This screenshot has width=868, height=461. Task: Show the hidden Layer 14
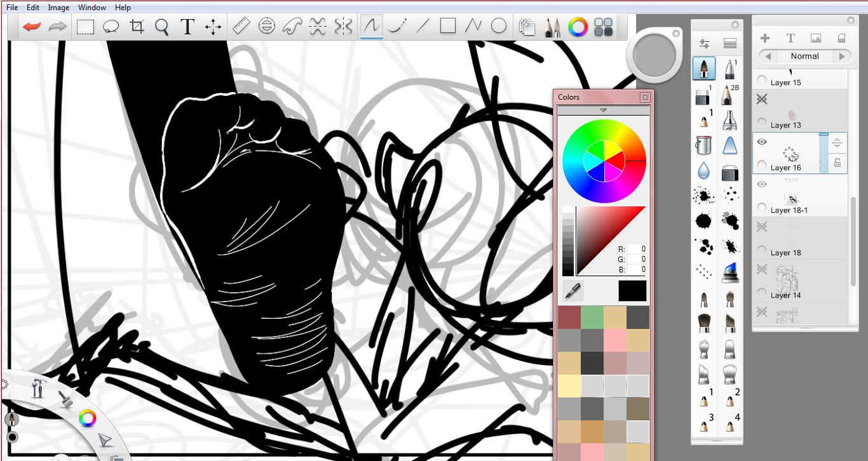coord(762,270)
